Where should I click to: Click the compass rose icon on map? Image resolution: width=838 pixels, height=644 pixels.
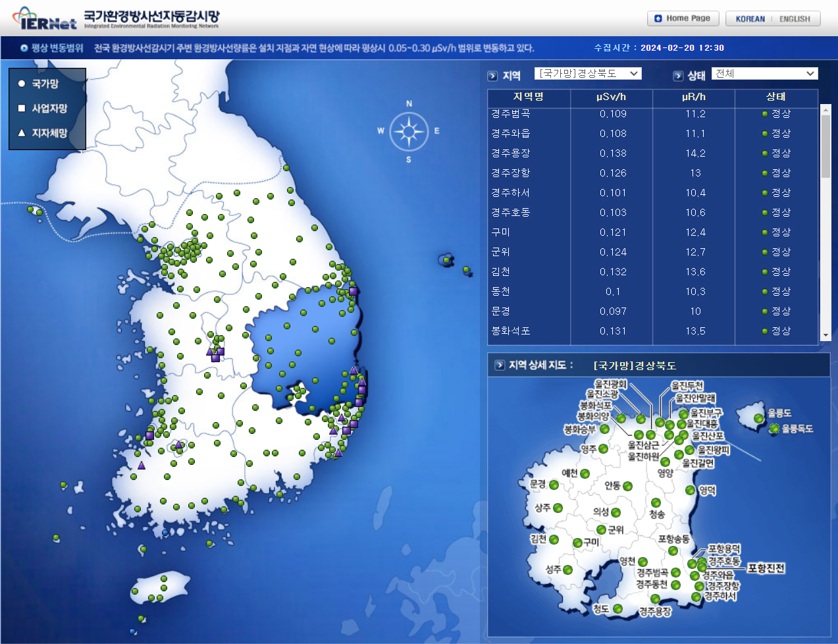(x=409, y=132)
